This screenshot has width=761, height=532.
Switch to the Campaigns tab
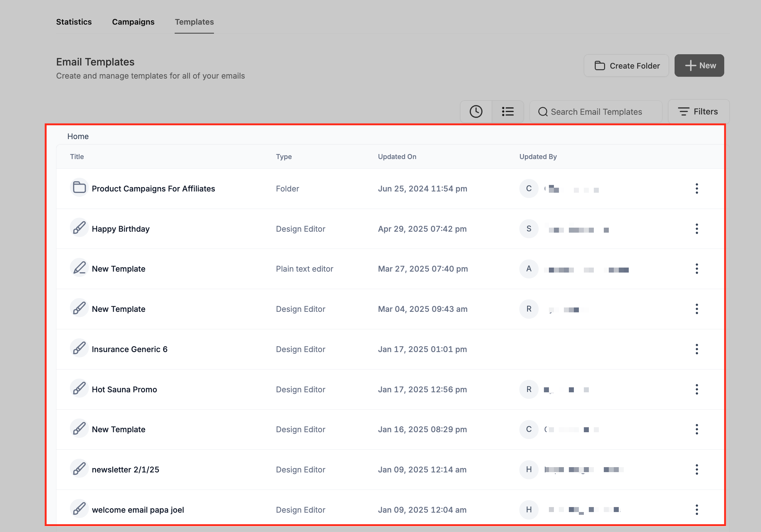[x=133, y=22]
